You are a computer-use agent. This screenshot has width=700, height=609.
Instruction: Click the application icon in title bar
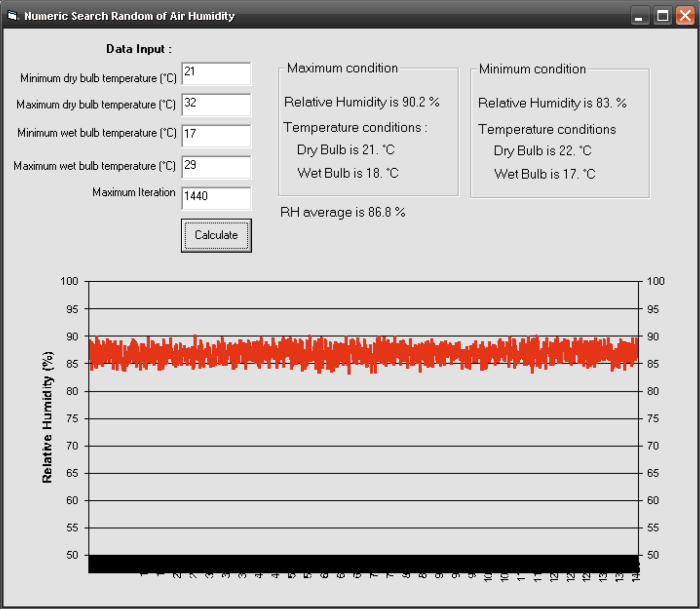(x=12, y=16)
